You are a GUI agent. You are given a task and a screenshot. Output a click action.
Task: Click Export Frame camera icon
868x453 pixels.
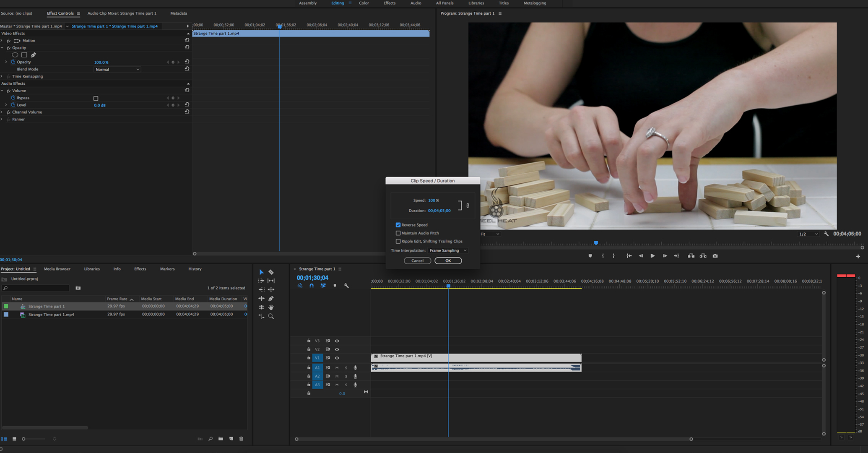[x=715, y=256]
